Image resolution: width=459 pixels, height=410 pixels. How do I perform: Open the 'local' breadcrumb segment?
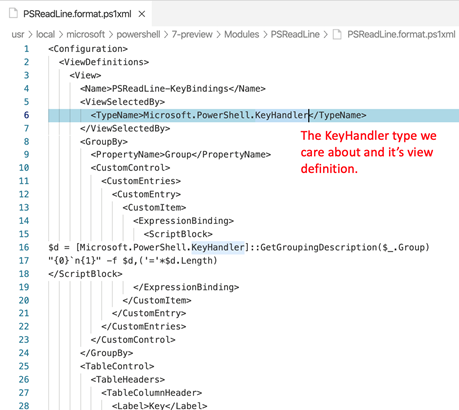click(45, 34)
